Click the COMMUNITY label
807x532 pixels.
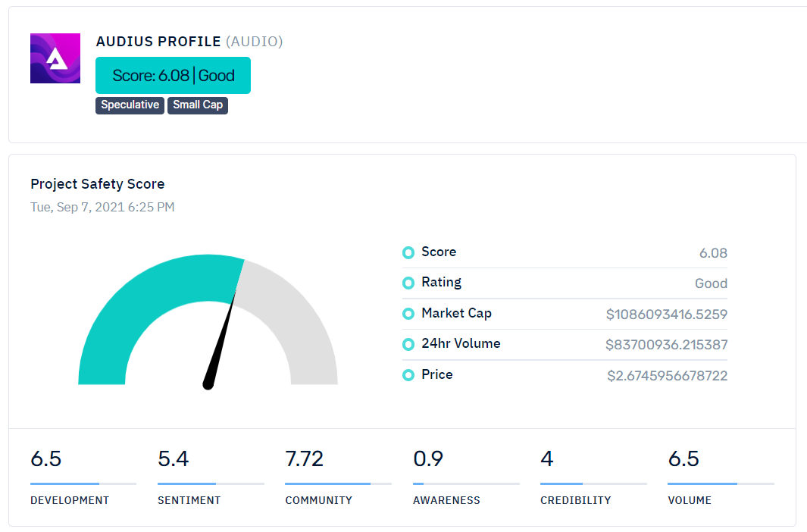(x=318, y=500)
